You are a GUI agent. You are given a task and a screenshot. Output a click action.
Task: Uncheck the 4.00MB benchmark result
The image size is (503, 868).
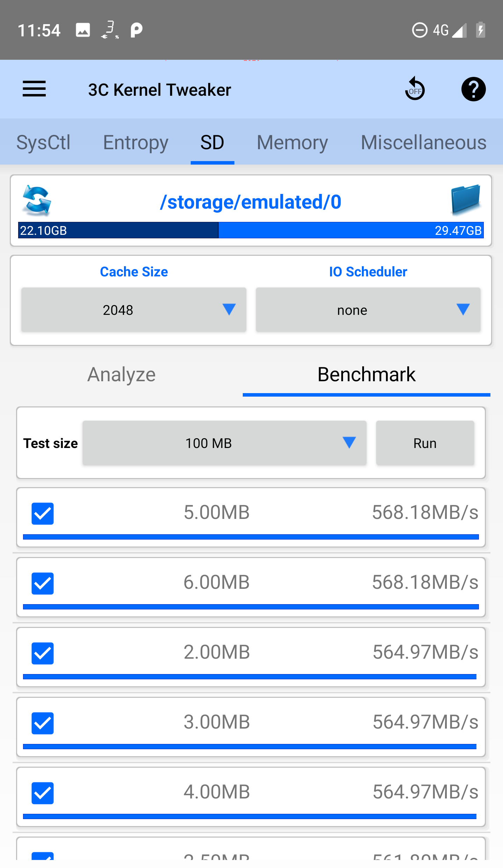coord(42,793)
